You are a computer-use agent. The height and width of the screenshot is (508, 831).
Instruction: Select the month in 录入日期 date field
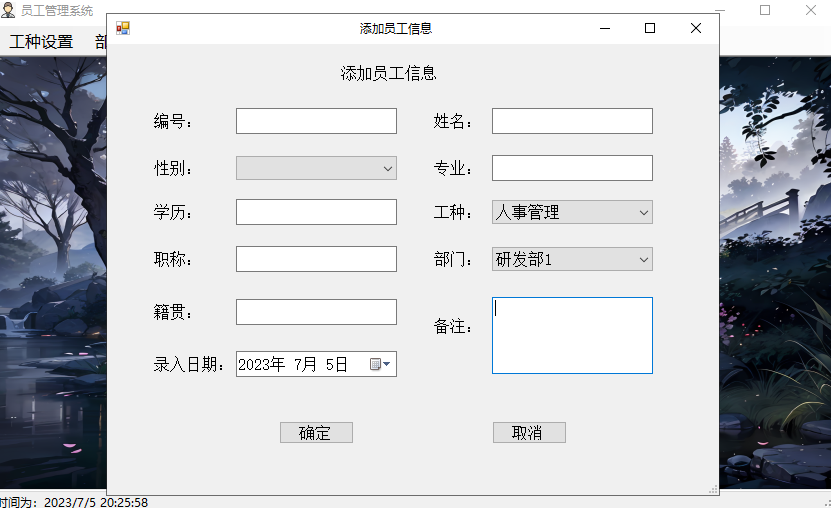306,365
